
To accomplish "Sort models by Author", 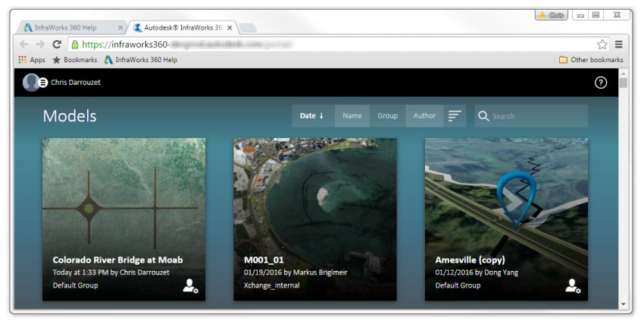I will point(425,116).
